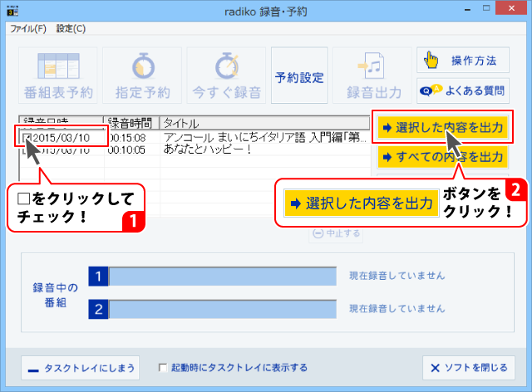This screenshot has width=532, height=392.
Task: Open the 番組表予約 program guide button
Action: [58, 76]
